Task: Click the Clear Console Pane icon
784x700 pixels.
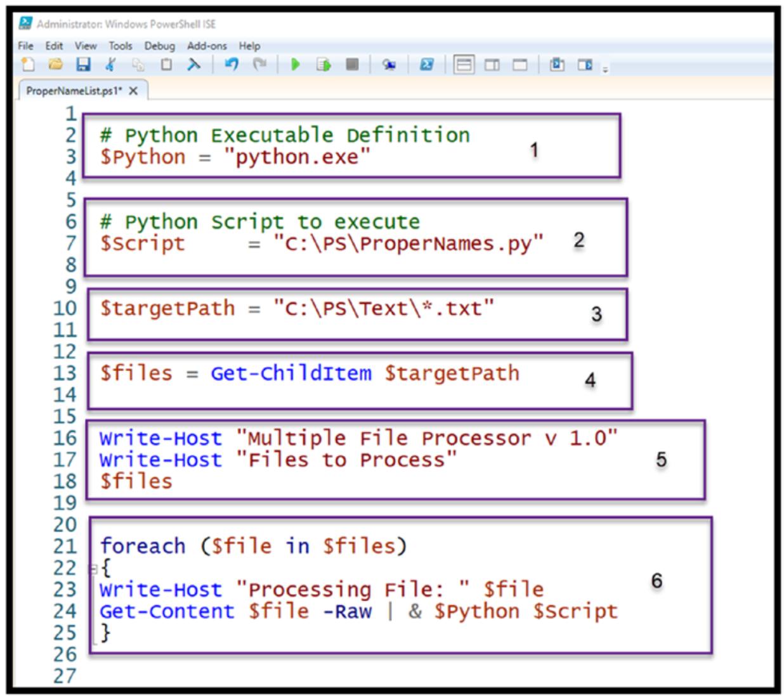Action: (193, 65)
